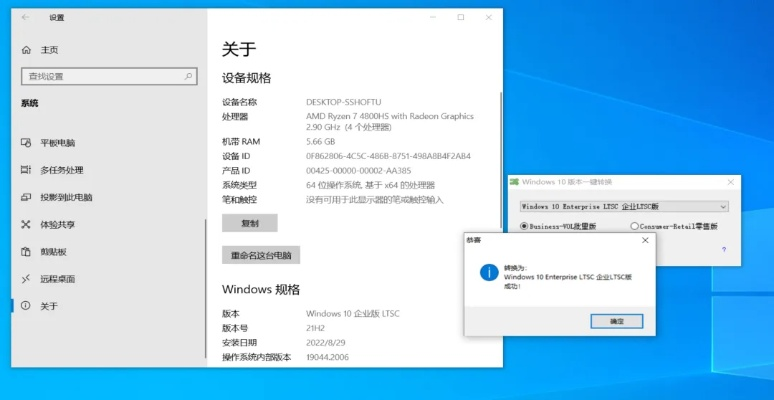The image size is (774, 400).
Task: Click the blue info icon in 恭喜 dialog
Action: (x=489, y=272)
